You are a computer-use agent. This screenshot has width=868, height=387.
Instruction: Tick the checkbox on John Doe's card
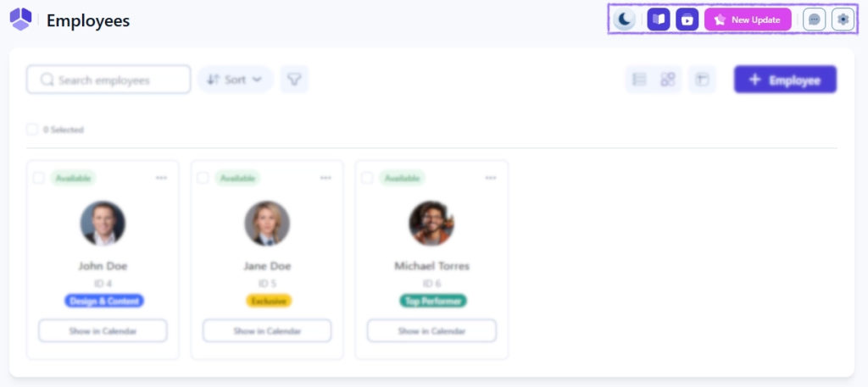tap(38, 178)
